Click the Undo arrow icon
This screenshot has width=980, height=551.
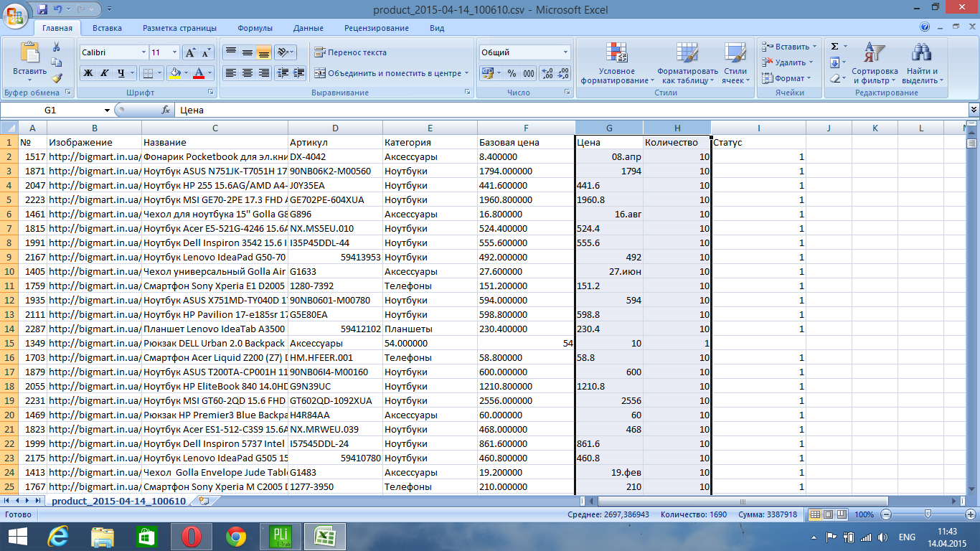pos(58,10)
